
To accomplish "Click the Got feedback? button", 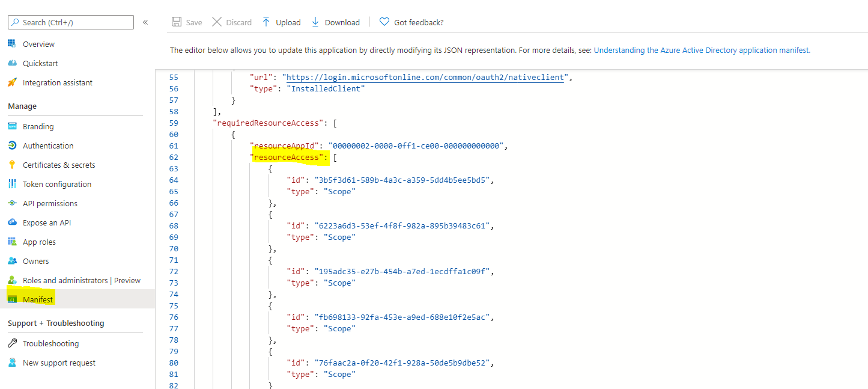I will tap(411, 22).
